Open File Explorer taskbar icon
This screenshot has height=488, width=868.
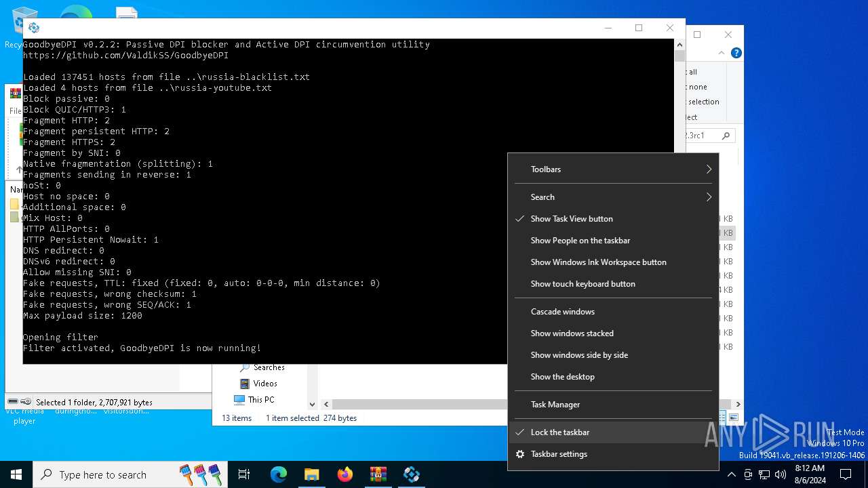[x=311, y=474]
